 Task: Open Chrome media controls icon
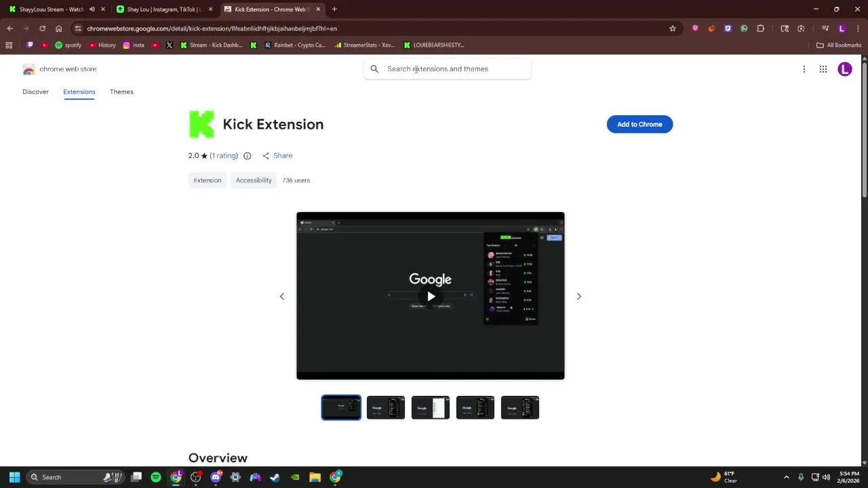825,28
